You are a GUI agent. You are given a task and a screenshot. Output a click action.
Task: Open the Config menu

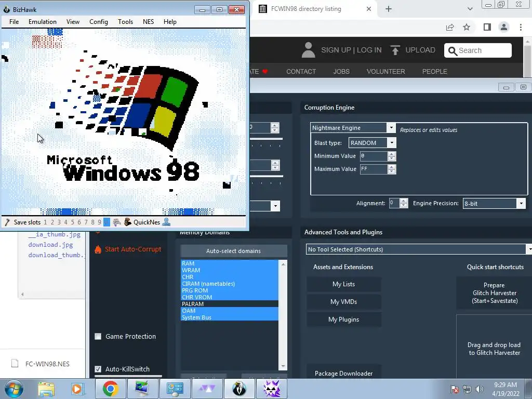click(98, 22)
